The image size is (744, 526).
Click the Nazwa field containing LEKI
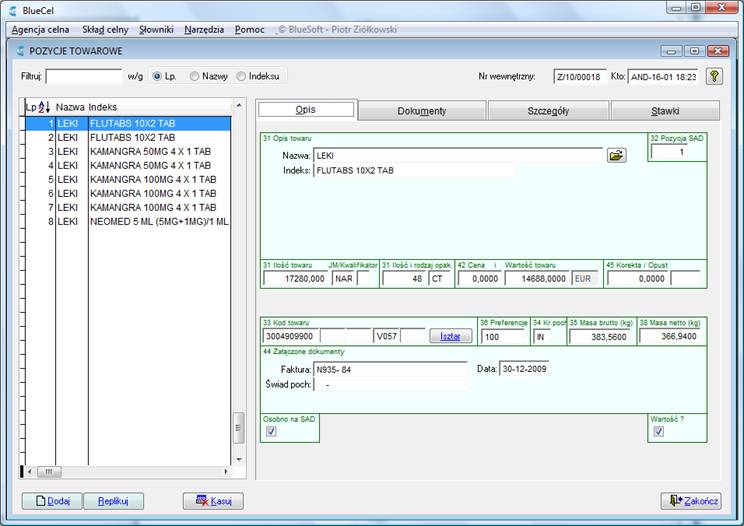(x=458, y=156)
